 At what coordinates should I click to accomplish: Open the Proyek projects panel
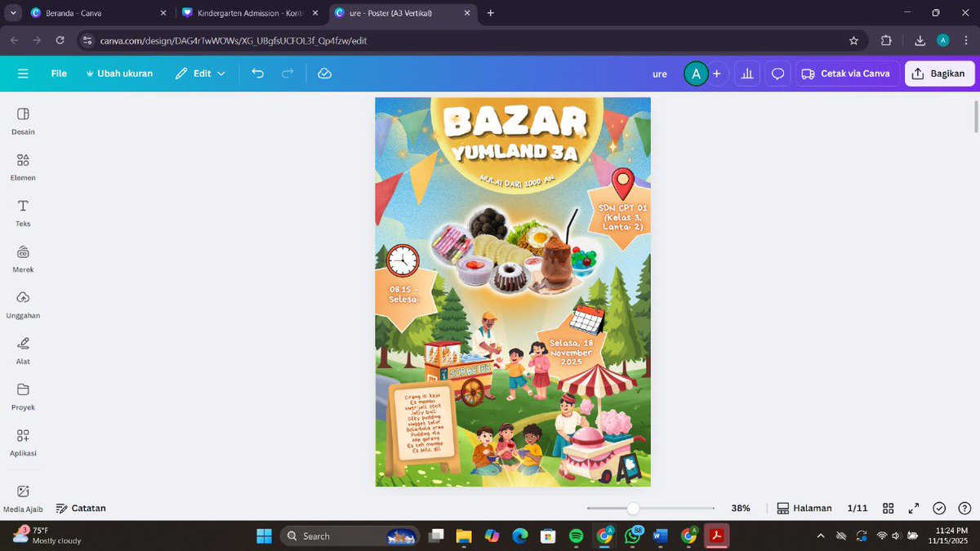tap(23, 396)
